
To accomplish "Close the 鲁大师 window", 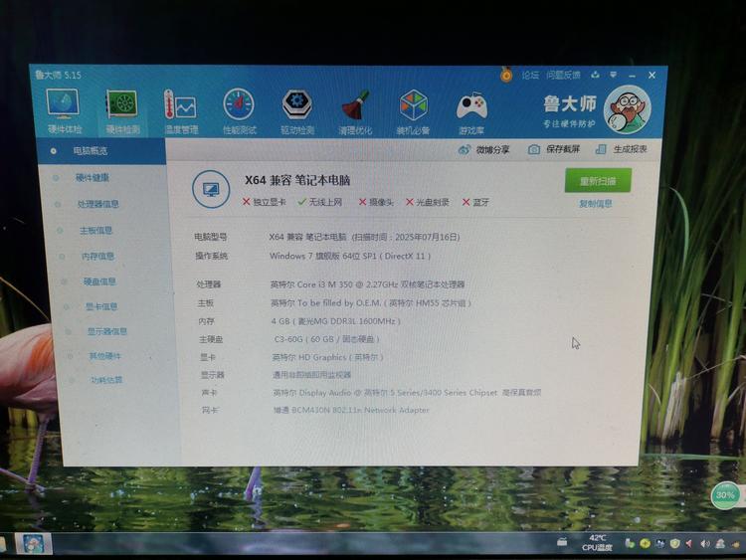I will [x=653, y=76].
